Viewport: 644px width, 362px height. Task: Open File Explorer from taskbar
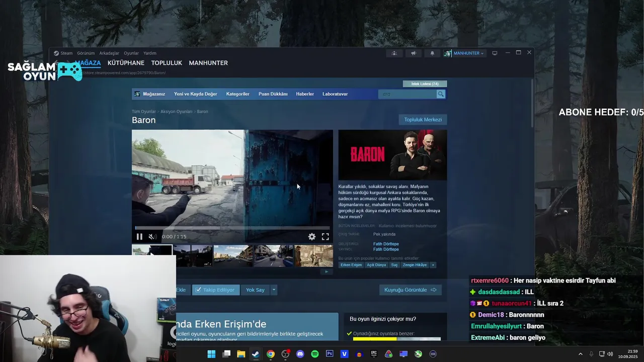coord(241,354)
